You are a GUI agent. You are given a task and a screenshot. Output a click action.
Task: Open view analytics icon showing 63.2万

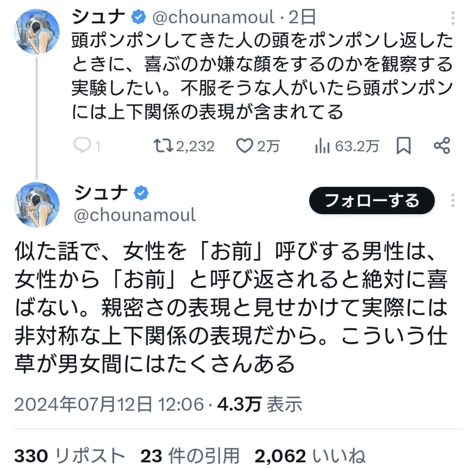[322, 145]
